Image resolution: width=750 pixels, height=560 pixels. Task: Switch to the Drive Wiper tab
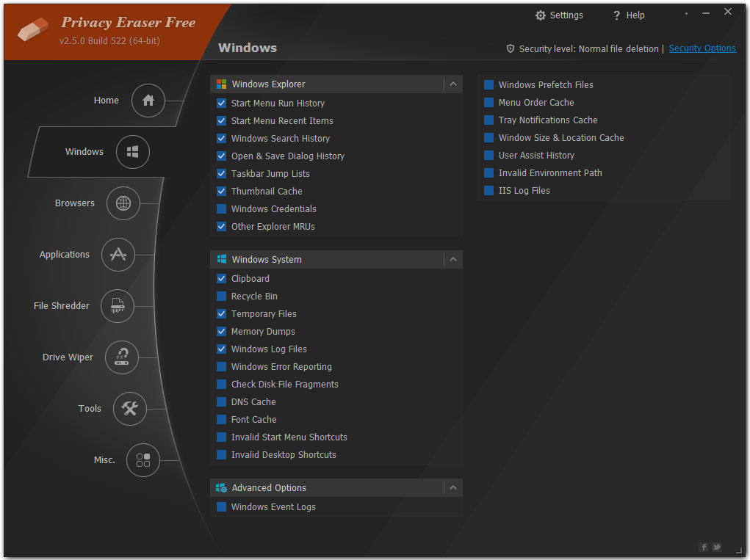tap(68, 357)
